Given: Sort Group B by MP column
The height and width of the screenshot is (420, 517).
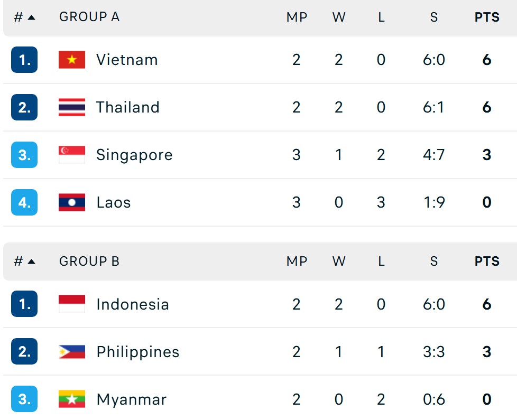Looking at the screenshot, I should [297, 261].
